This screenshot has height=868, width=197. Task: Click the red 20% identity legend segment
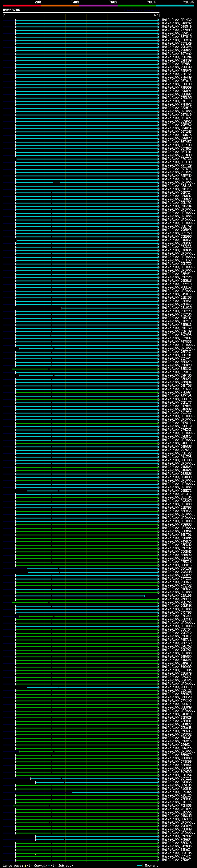(22, 6)
